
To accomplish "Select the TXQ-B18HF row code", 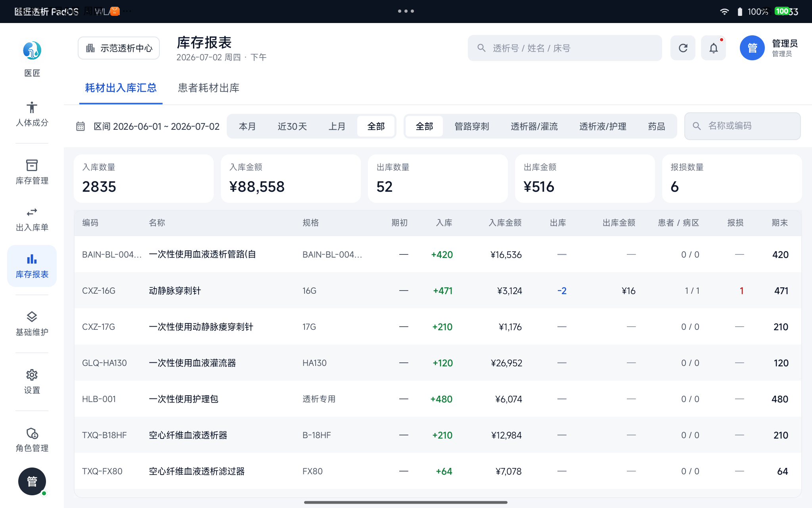I will (104, 435).
